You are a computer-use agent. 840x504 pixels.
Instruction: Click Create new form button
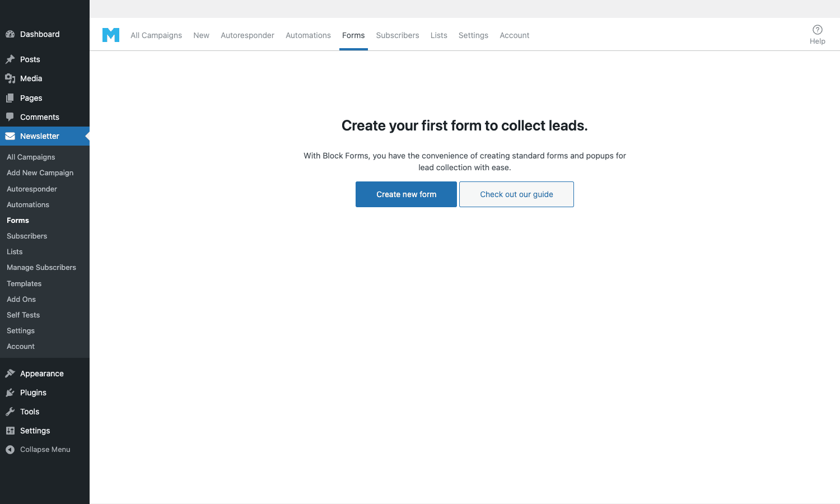pos(406,194)
